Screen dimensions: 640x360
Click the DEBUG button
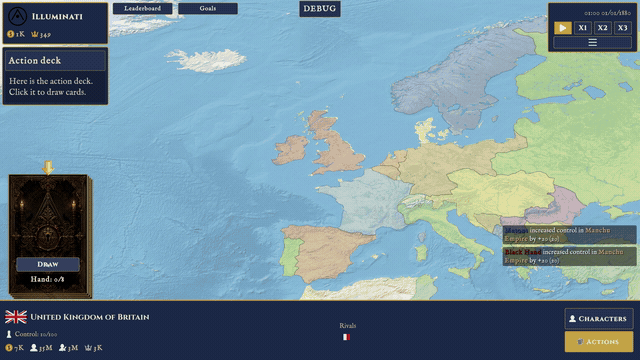[x=320, y=9]
